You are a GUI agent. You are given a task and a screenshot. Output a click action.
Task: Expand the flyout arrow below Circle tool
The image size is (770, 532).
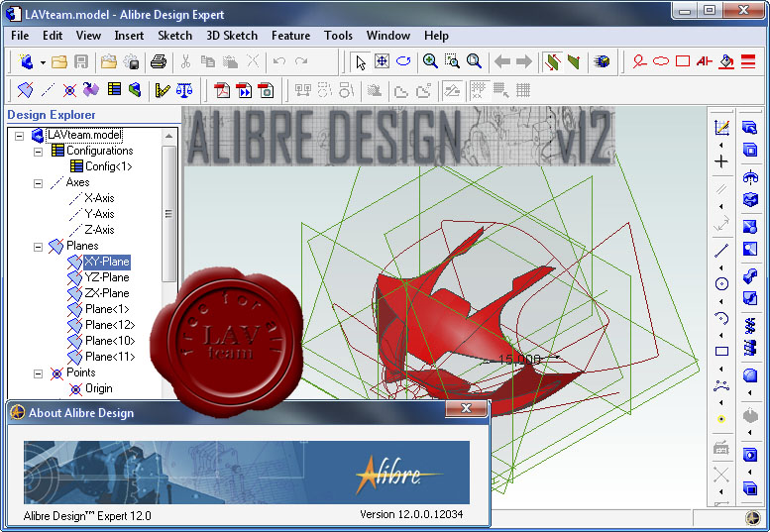point(720,301)
